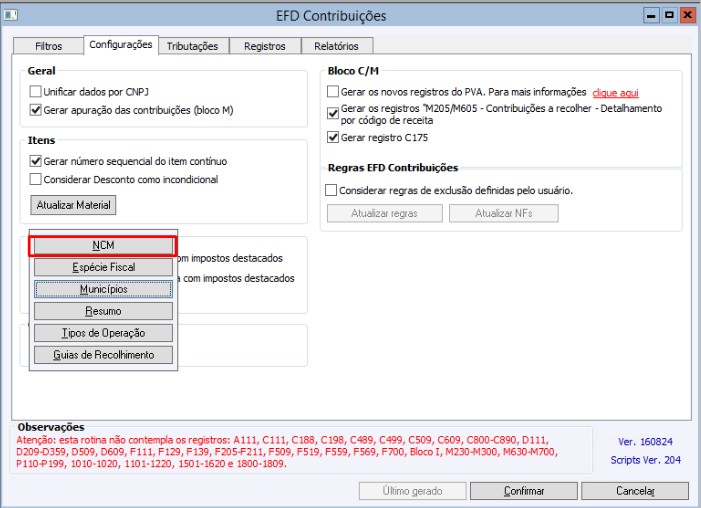The image size is (701, 508).
Task: Enable Gerar os novos registros do PVA
Action: [333, 92]
